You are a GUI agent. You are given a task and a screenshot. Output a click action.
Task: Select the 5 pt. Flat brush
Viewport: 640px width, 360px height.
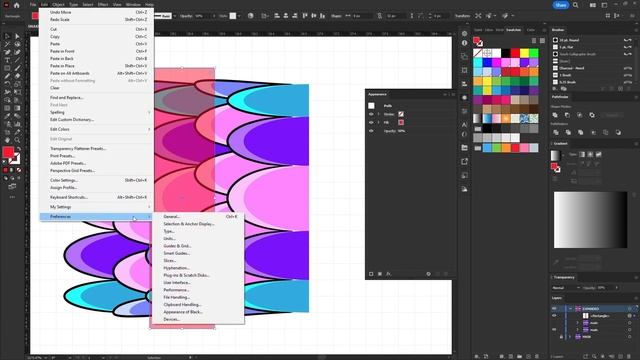pos(591,47)
